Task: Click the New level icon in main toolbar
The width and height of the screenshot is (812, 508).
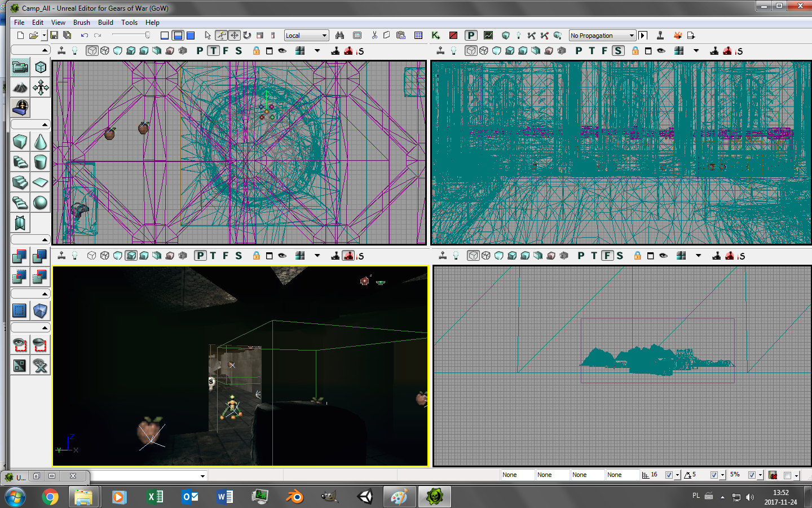Action: (x=20, y=35)
